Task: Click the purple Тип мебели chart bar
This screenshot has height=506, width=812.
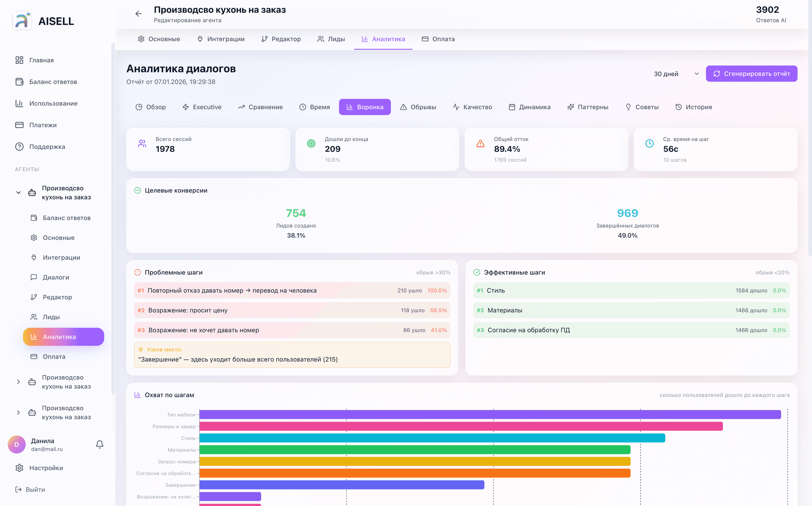Action: tap(490, 414)
